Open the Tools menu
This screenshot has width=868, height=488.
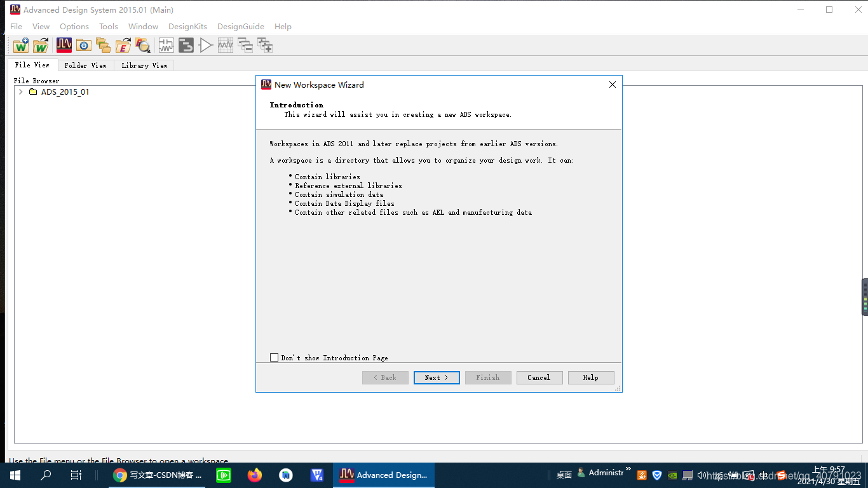click(109, 27)
